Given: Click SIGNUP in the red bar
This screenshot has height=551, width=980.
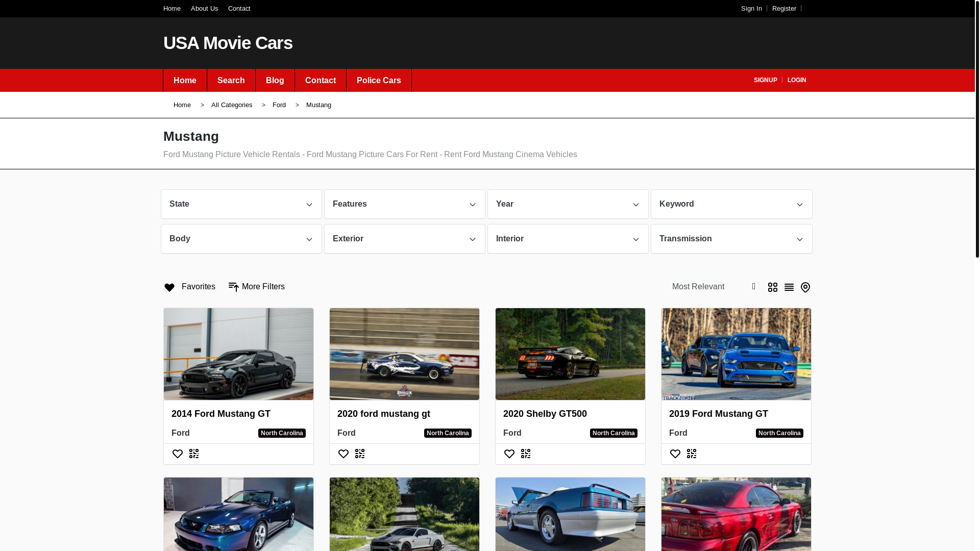Looking at the screenshot, I should pyautogui.click(x=765, y=80).
